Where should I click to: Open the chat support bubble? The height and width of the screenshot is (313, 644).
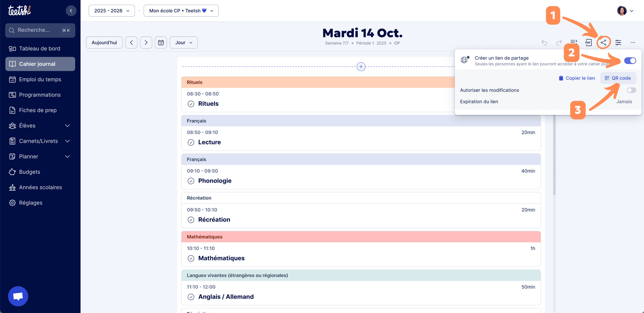coord(18,296)
